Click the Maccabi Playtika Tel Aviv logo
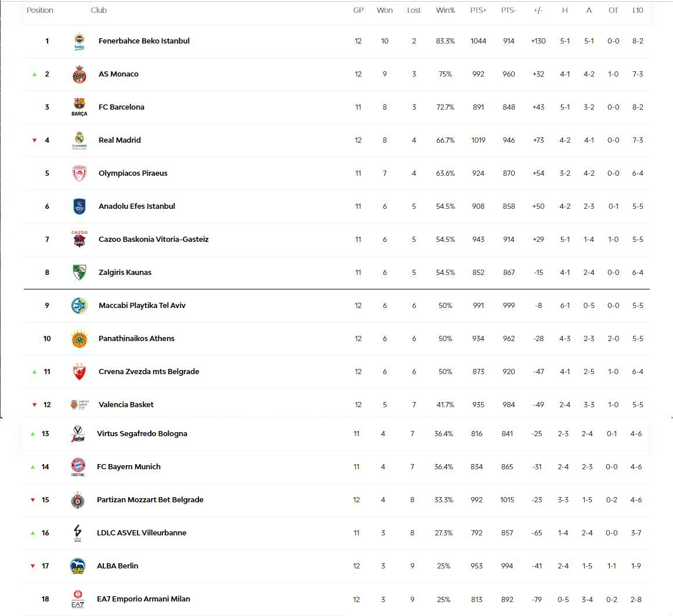 click(79, 306)
